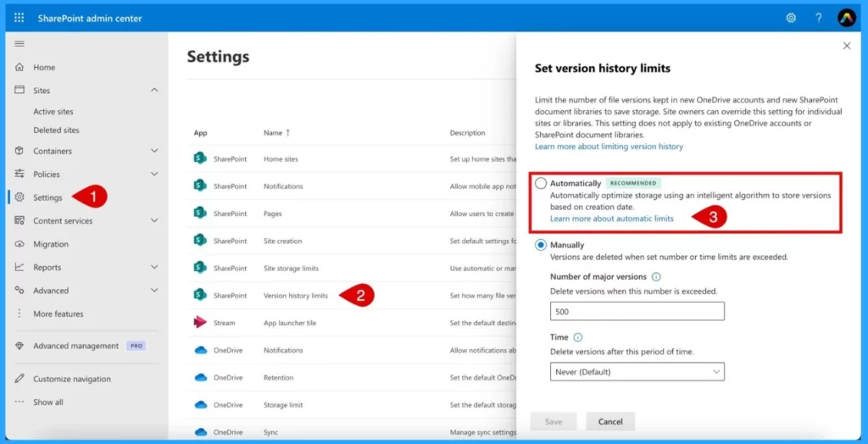Go to Home in the navigation
868x444 pixels.
[44, 67]
